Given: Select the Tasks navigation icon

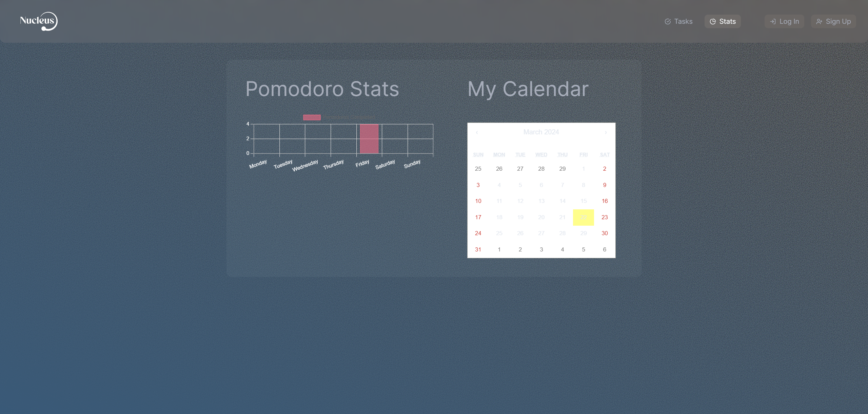Looking at the screenshot, I should click(668, 21).
